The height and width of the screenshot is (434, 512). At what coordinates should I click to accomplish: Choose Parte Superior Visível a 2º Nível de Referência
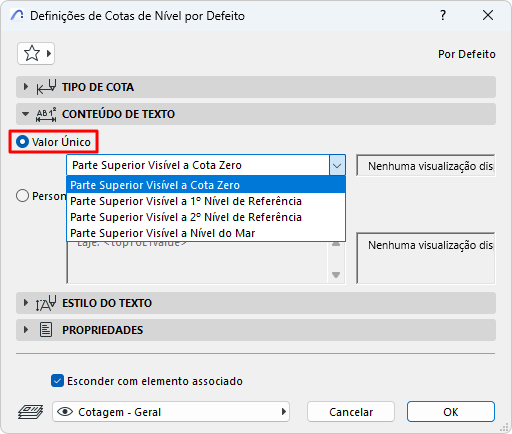click(206, 217)
